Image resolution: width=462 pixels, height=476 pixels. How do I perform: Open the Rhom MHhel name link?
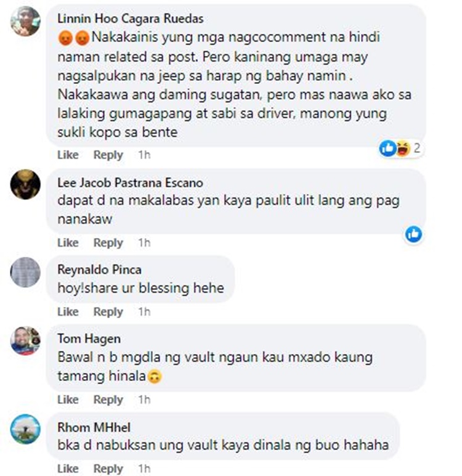pos(94,427)
